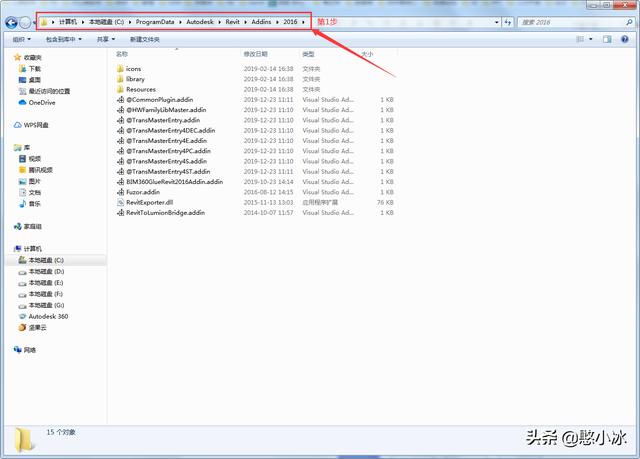640x459 pixels.
Task: Expand the arrow after 2016 in path
Action: coord(303,22)
